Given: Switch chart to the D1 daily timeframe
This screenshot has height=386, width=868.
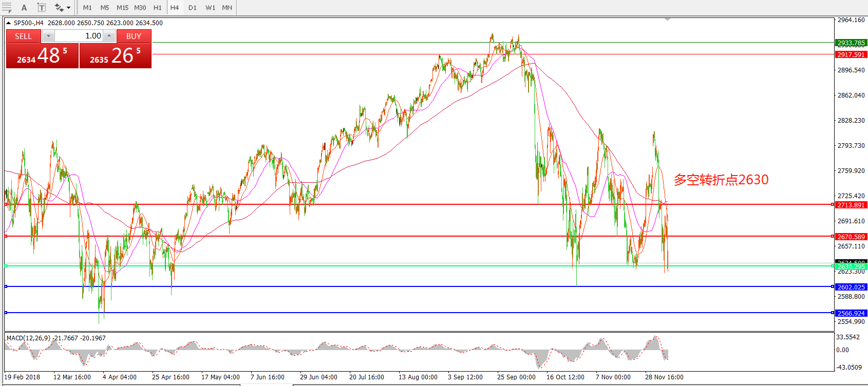Looking at the screenshot, I should pos(193,8).
